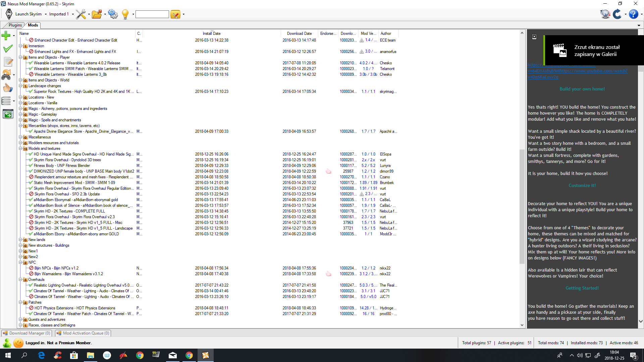Viewport: 644px width, 362px height.
Task: Click the binoculars check updates icon
Action: [6, 75]
